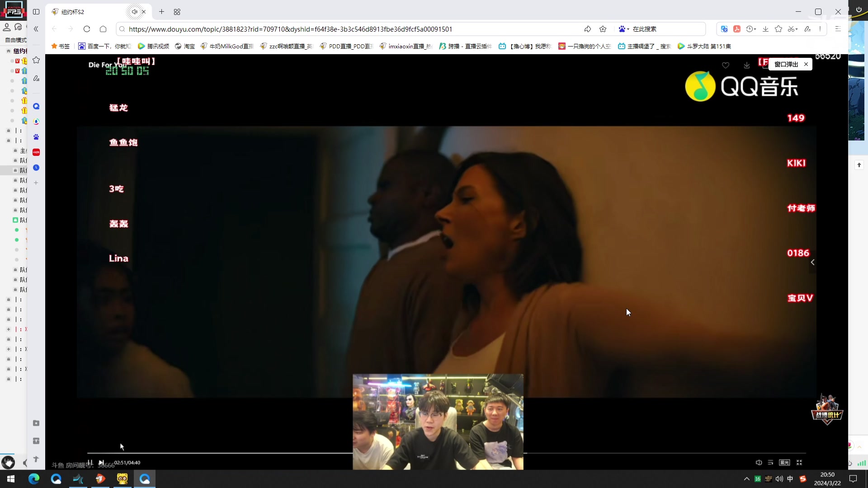868x488 pixels.
Task: Go to the browser home page
Action: click(x=103, y=29)
